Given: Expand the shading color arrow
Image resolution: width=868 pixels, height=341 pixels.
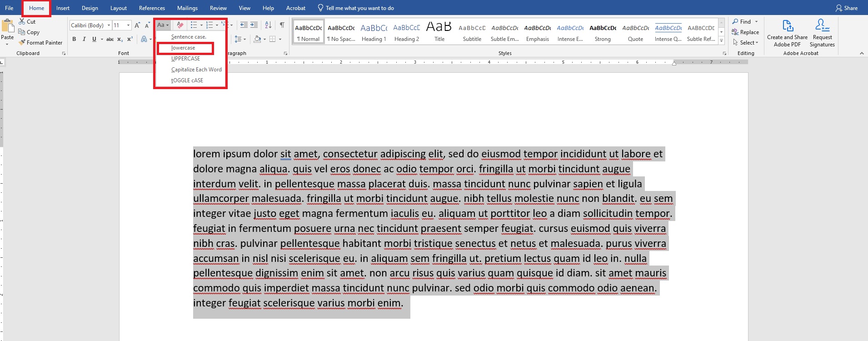Looking at the screenshot, I should 264,39.
